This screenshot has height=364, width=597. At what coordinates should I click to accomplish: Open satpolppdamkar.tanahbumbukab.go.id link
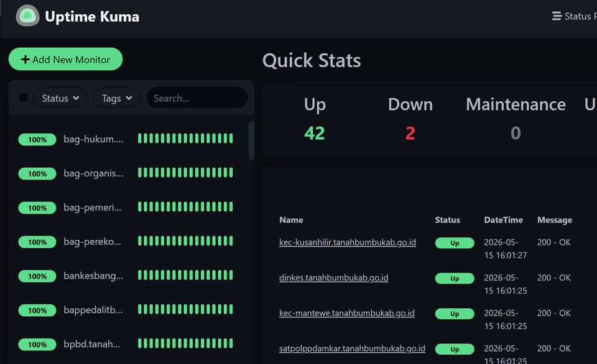(x=352, y=348)
